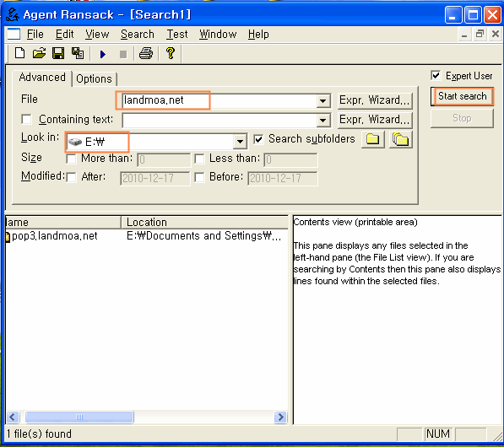Screen dimensions: 504x447
Task: Switch to the Options tab
Action: tap(94, 79)
